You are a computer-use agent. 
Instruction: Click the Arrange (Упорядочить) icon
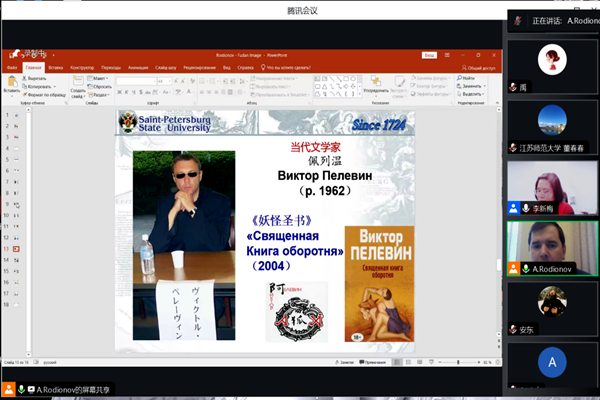click(375, 81)
